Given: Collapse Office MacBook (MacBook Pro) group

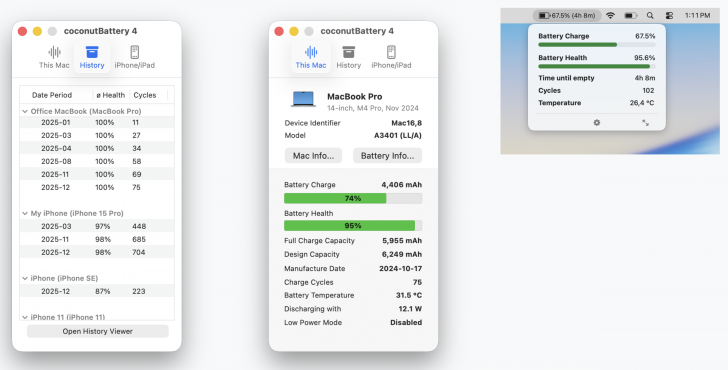Looking at the screenshot, I should coord(25,111).
